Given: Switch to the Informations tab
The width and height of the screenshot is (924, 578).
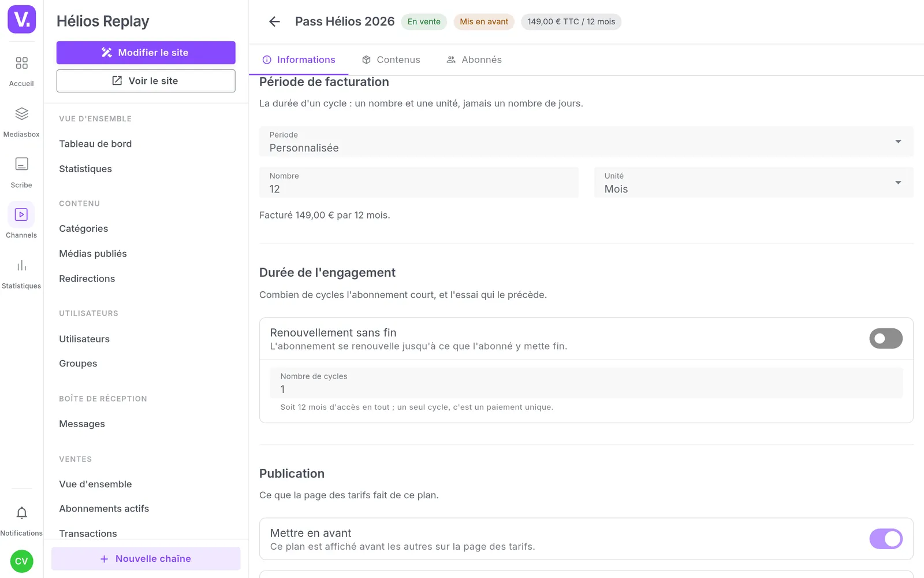Looking at the screenshot, I should [x=299, y=60].
